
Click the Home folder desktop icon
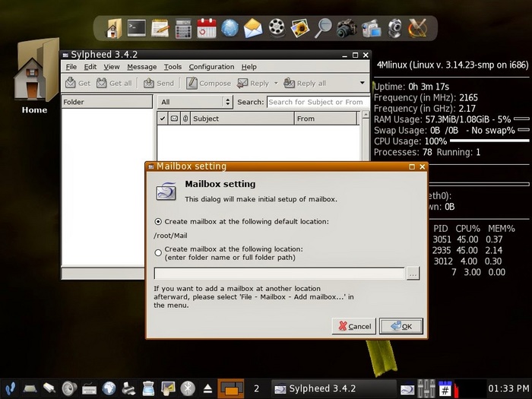coord(34,76)
